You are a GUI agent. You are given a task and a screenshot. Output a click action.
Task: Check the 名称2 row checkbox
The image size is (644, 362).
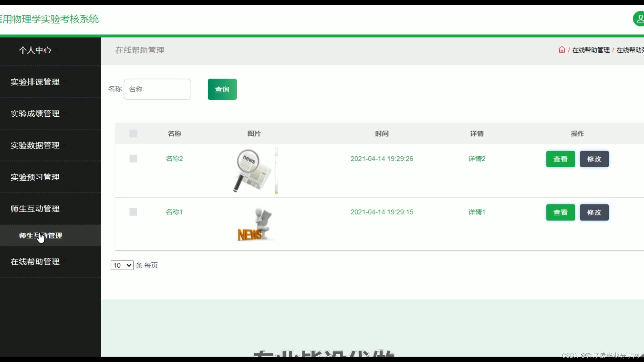133,159
